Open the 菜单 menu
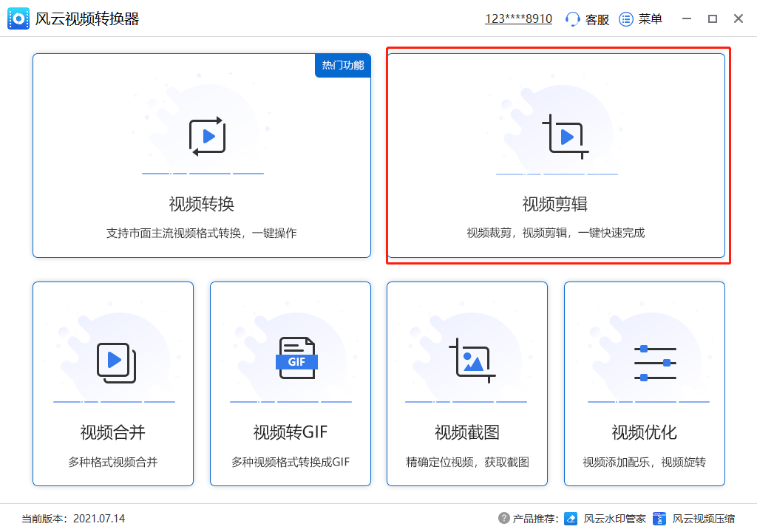Viewport: 757px width, 532px height. tap(651, 19)
